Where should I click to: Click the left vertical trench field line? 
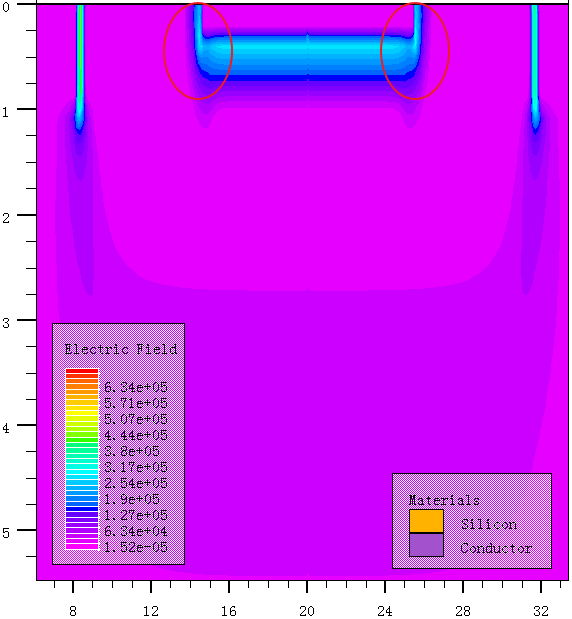tap(80, 67)
